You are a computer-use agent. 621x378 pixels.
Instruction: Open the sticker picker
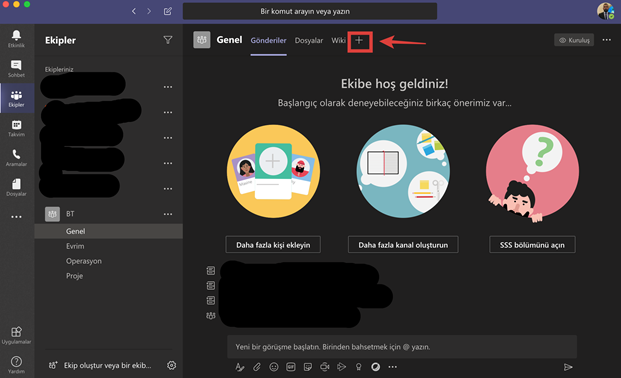tap(308, 367)
